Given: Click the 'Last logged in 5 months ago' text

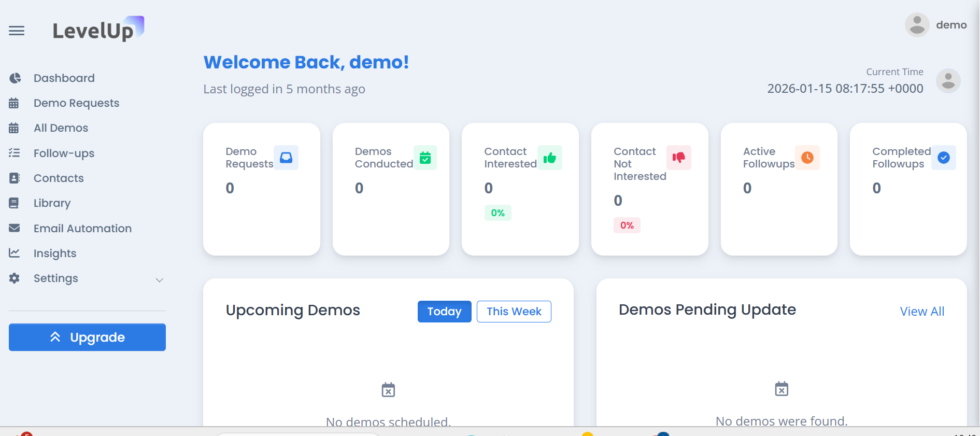Looking at the screenshot, I should [x=284, y=89].
